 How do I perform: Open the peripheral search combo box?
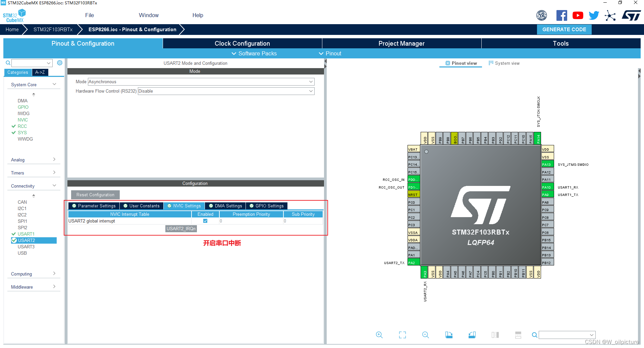point(32,63)
